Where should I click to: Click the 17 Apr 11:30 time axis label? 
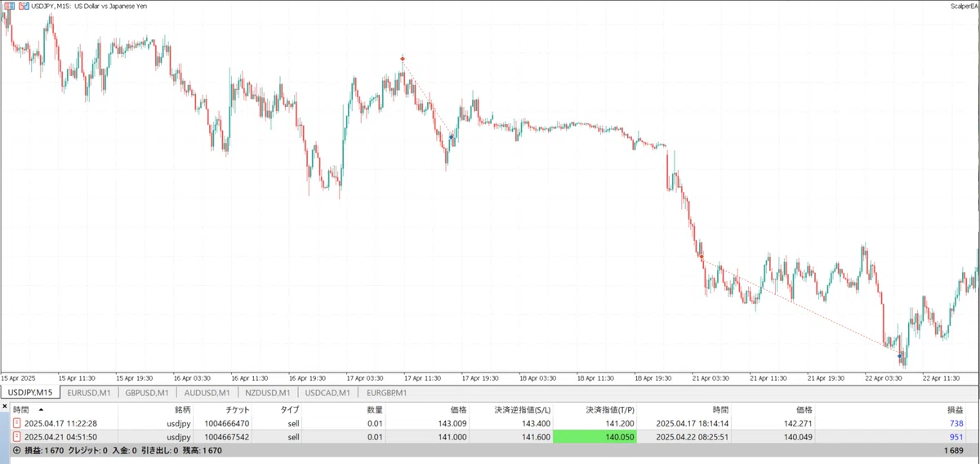pos(423,378)
